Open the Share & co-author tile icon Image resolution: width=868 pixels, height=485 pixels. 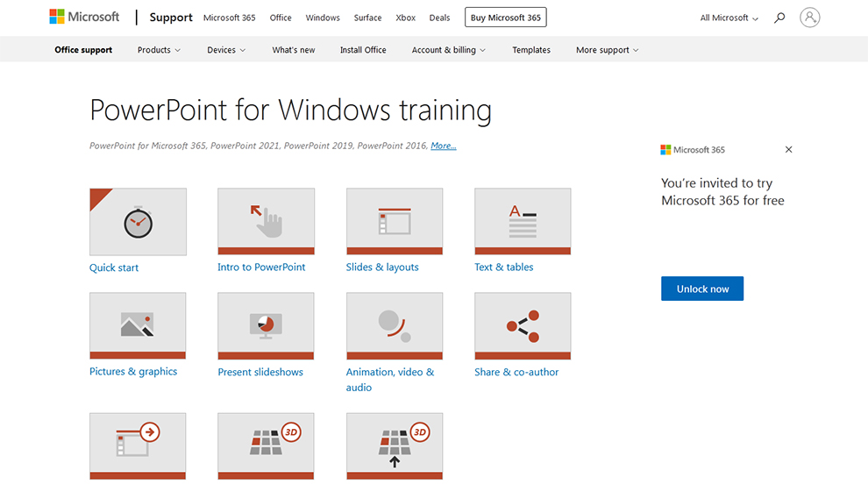(x=523, y=325)
